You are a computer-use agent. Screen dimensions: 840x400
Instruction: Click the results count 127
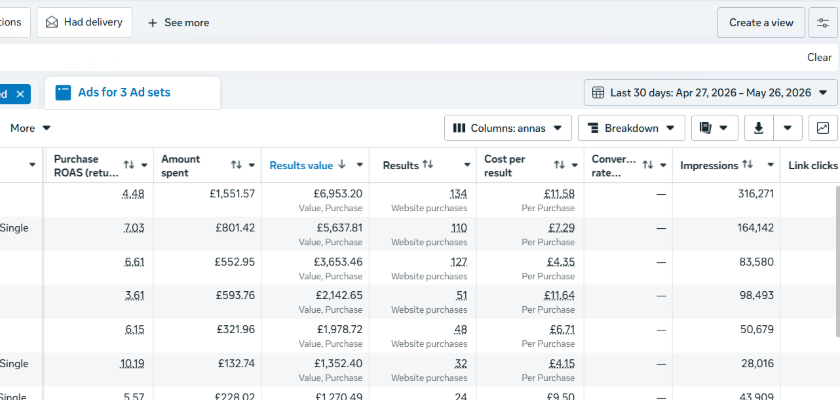click(459, 262)
